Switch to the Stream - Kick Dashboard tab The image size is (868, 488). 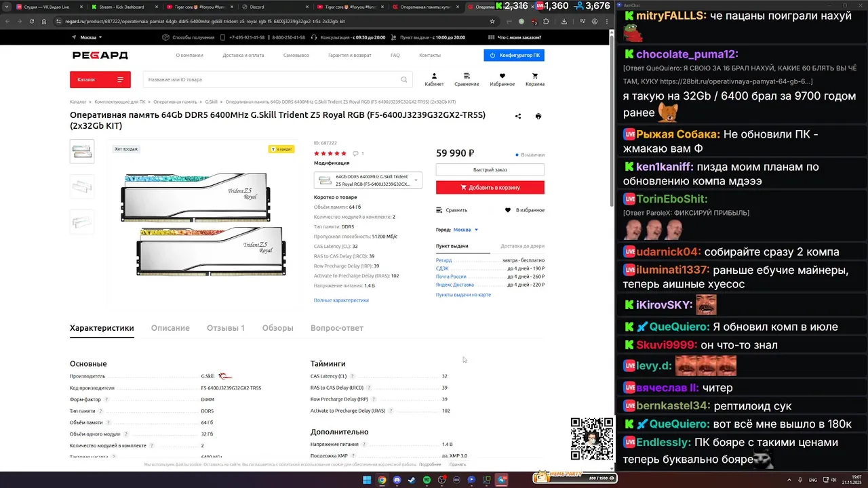pyautogui.click(x=125, y=7)
